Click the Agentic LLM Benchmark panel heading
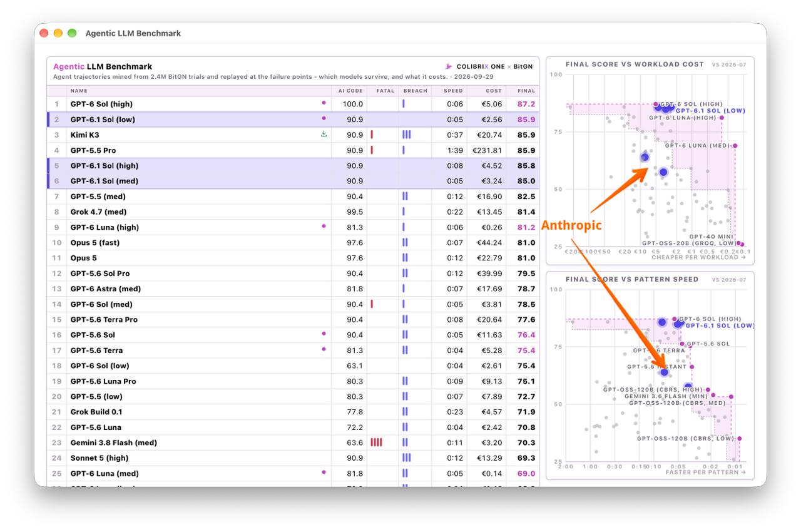The width and height of the screenshot is (801, 532). point(103,66)
